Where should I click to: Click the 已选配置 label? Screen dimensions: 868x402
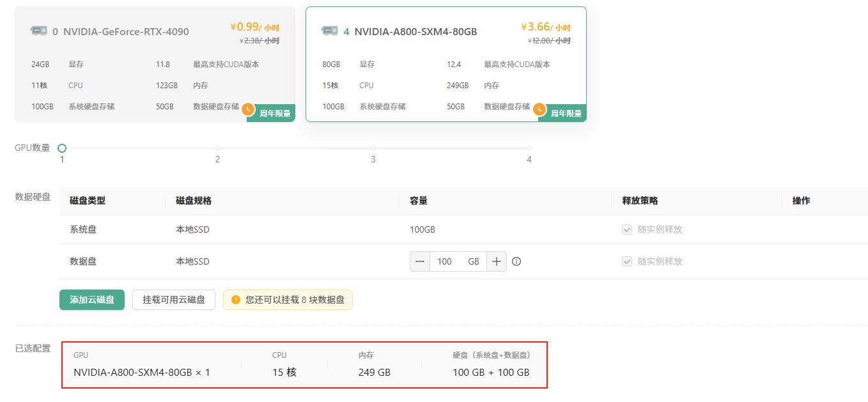pyautogui.click(x=33, y=348)
